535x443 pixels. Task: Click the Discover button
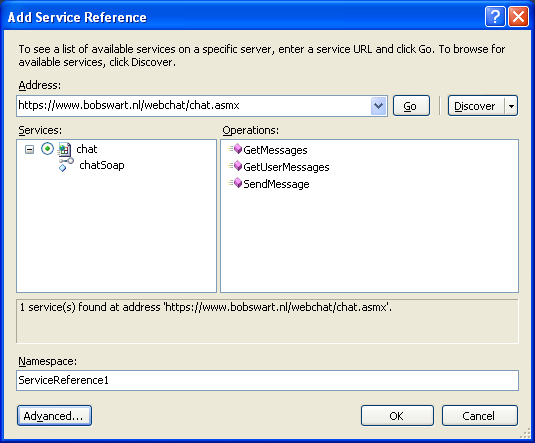[x=476, y=106]
